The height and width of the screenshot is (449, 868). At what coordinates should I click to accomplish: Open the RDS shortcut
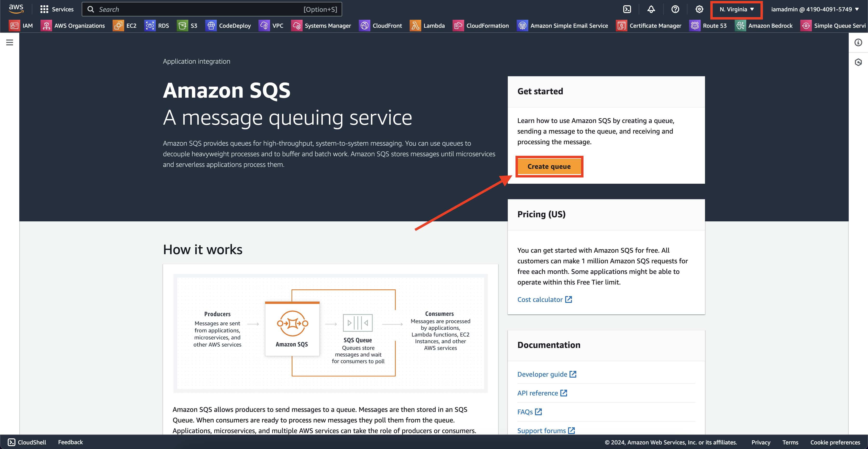(157, 26)
